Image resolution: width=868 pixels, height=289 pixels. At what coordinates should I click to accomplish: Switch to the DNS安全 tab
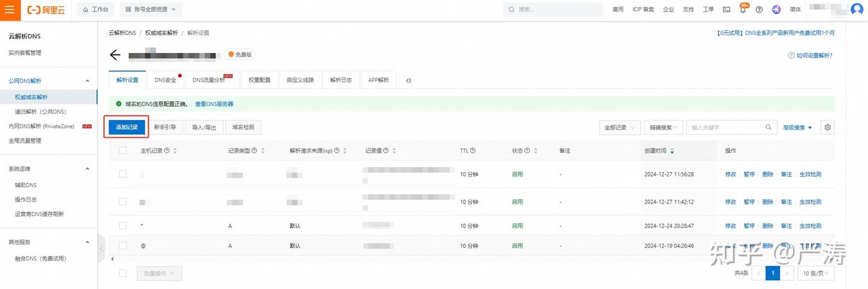pos(165,80)
